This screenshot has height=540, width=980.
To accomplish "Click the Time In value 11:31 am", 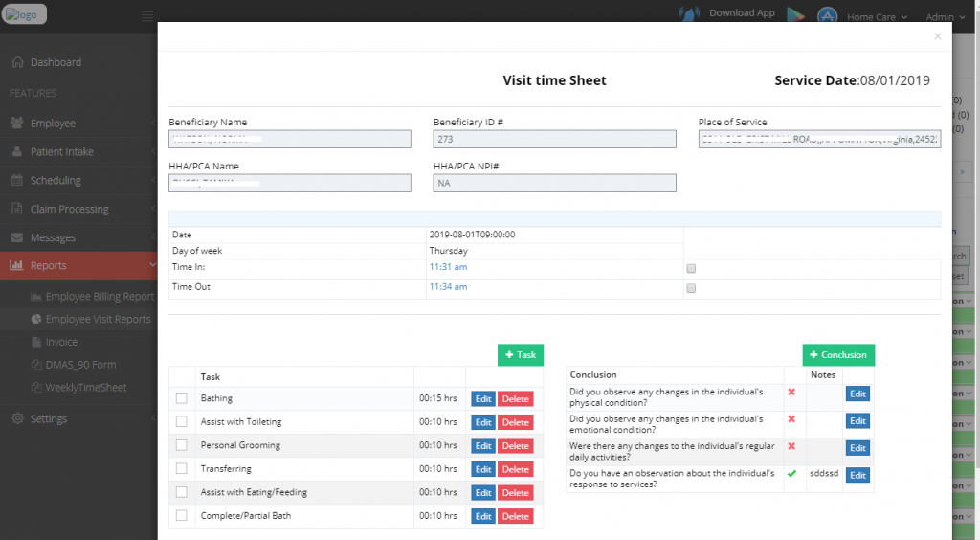I will click(x=448, y=267).
